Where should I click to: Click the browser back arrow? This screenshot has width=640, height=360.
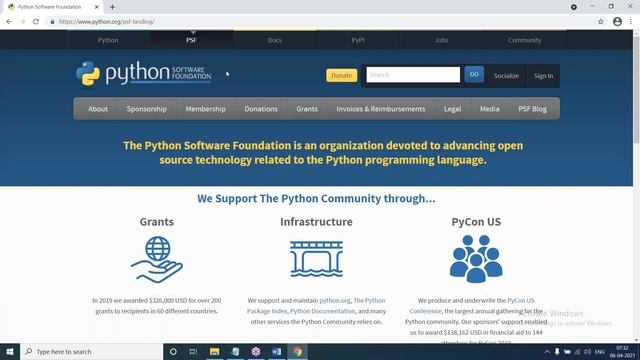coord(9,22)
